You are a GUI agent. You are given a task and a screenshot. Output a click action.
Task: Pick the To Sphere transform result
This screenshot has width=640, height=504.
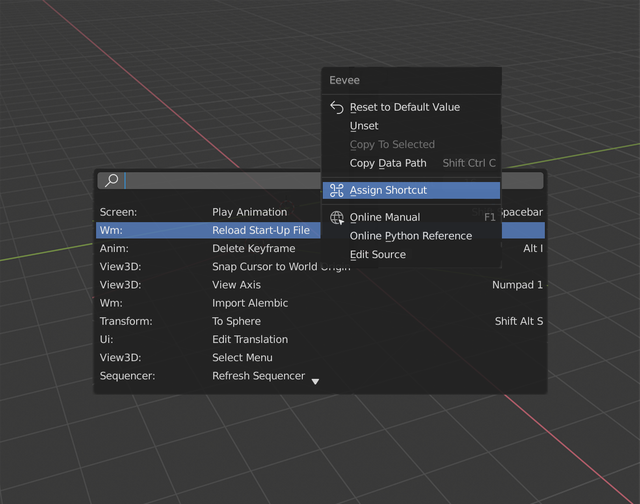(320, 321)
